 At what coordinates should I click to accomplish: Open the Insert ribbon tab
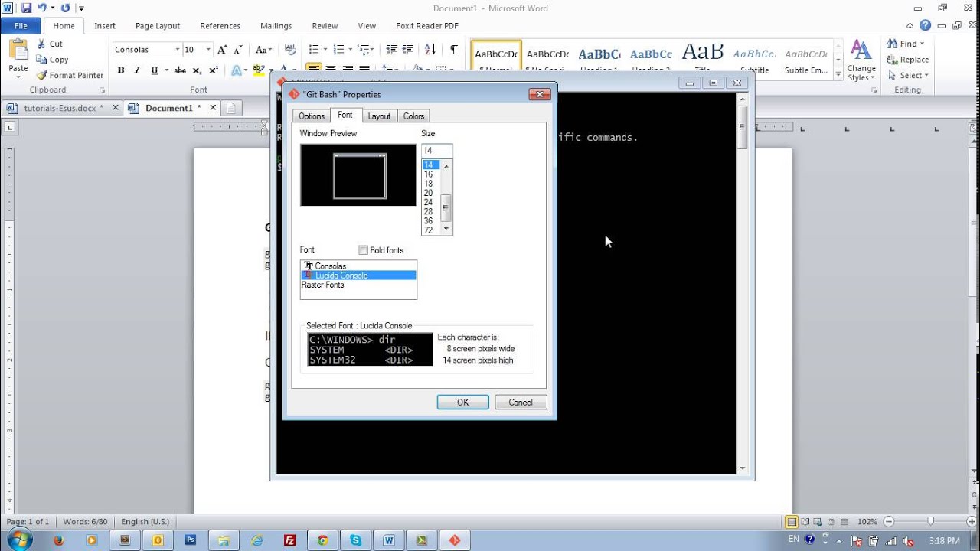pyautogui.click(x=105, y=26)
